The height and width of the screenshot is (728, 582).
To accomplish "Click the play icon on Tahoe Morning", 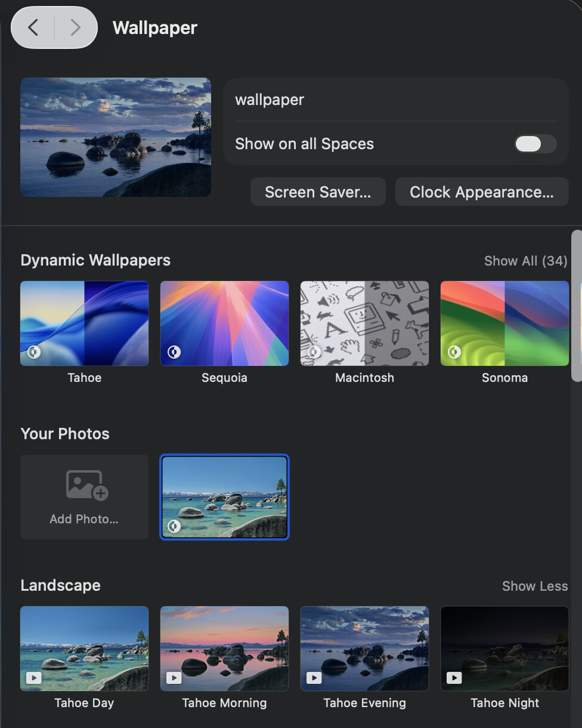I will (174, 678).
